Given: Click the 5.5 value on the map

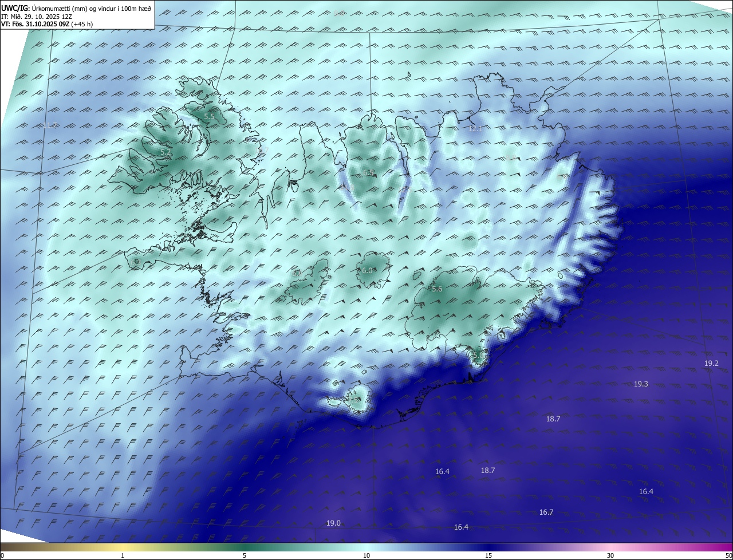Looking at the screenshot, I should [209, 117].
